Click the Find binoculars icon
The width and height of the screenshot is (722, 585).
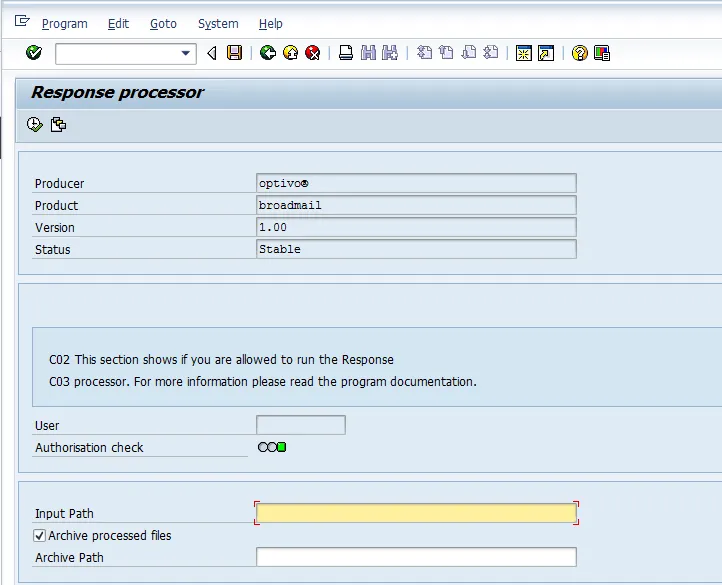[368, 53]
